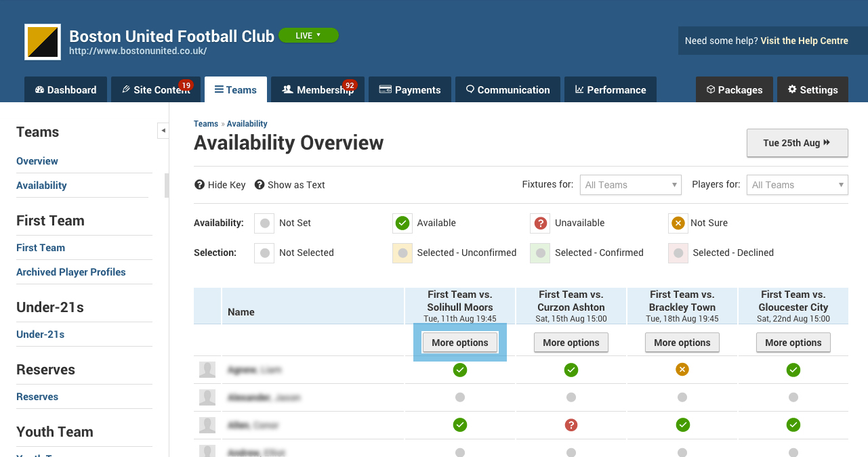Collapse the Teams sidebar with the arrow
Viewport: 868px width, 457px height.
pyautogui.click(x=163, y=130)
